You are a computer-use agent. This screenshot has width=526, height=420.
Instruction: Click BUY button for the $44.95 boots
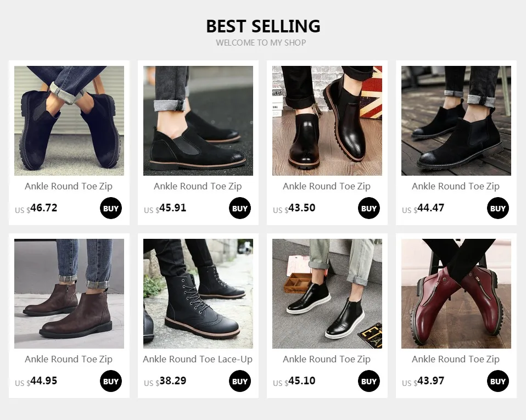tap(111, 381)
